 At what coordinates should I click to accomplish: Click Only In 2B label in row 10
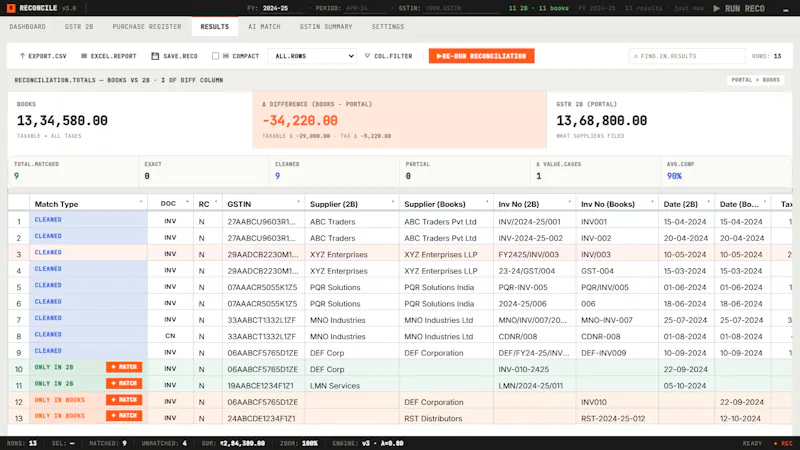tap(54, 367)
